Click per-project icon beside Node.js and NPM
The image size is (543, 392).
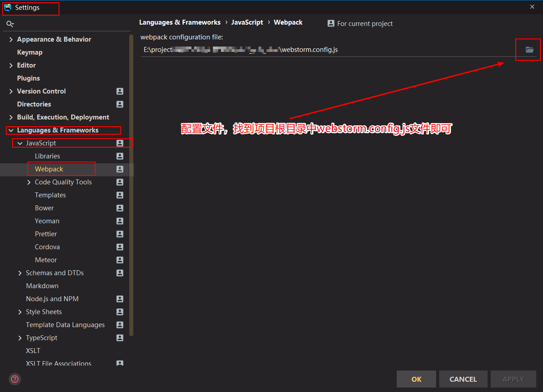[x=119, y=298]
